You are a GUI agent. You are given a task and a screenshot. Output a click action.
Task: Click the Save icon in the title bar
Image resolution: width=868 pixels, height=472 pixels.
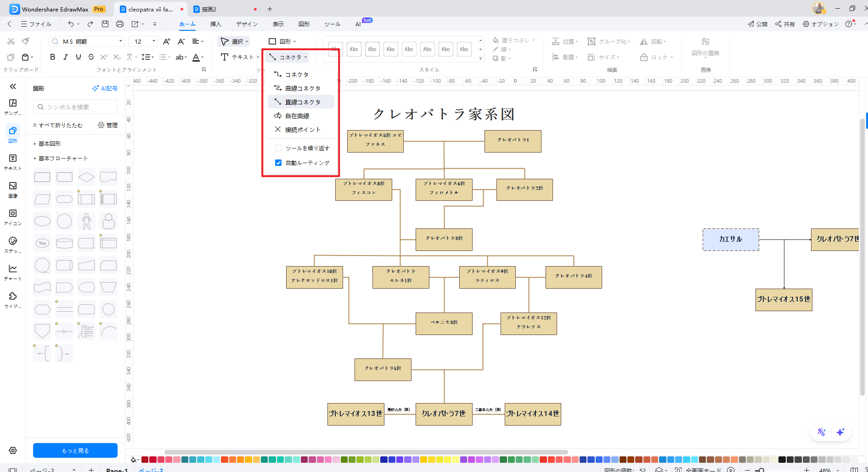(x=106, y=23)
